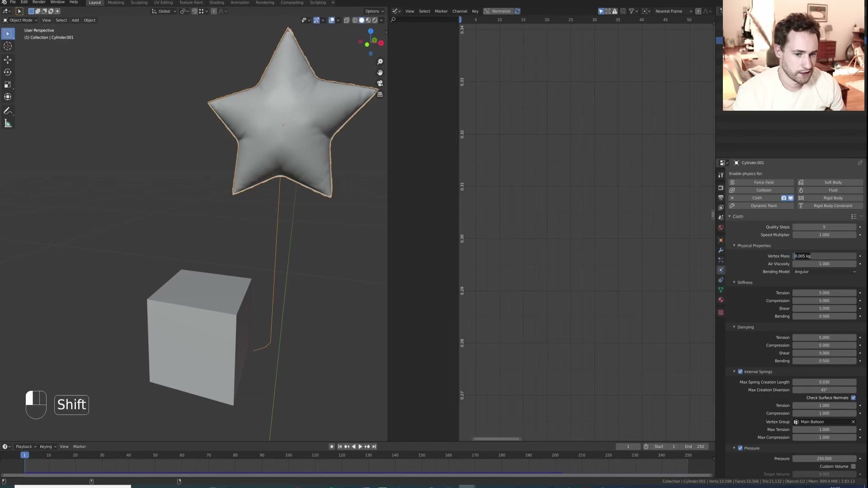Pick the Annotate pencil tool

8,111
